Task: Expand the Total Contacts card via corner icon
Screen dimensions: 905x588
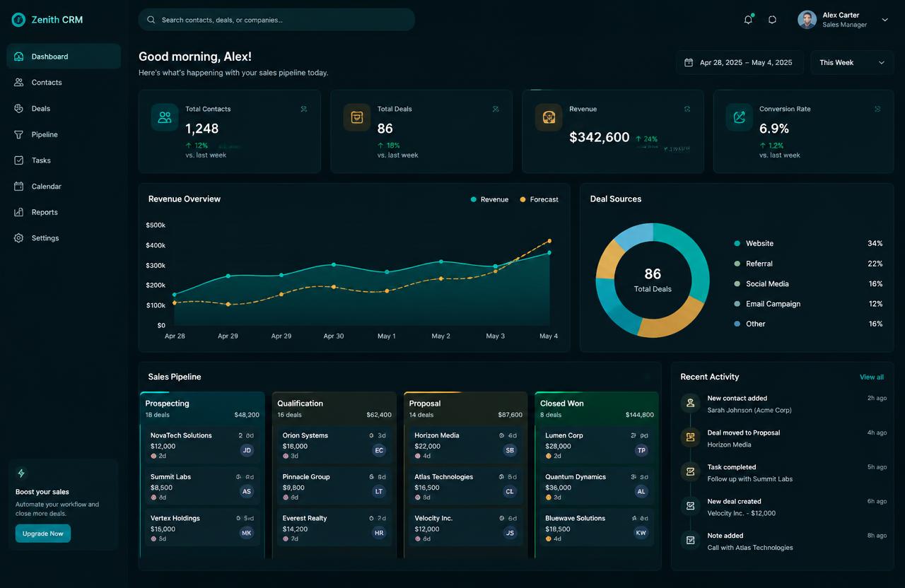Action: [x=304, y=109]
